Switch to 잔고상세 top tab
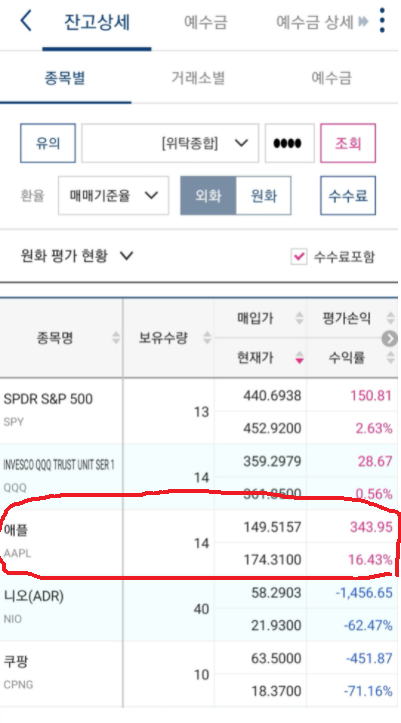 97,22
